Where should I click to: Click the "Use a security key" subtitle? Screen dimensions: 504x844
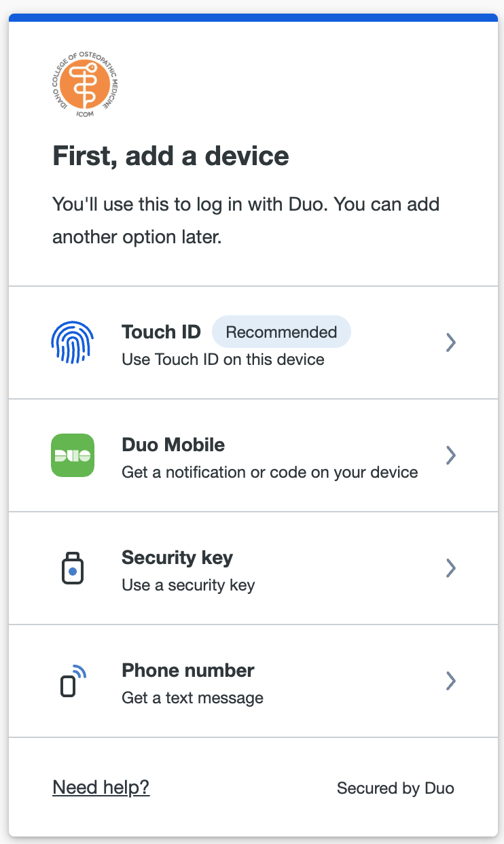(188, 585)
